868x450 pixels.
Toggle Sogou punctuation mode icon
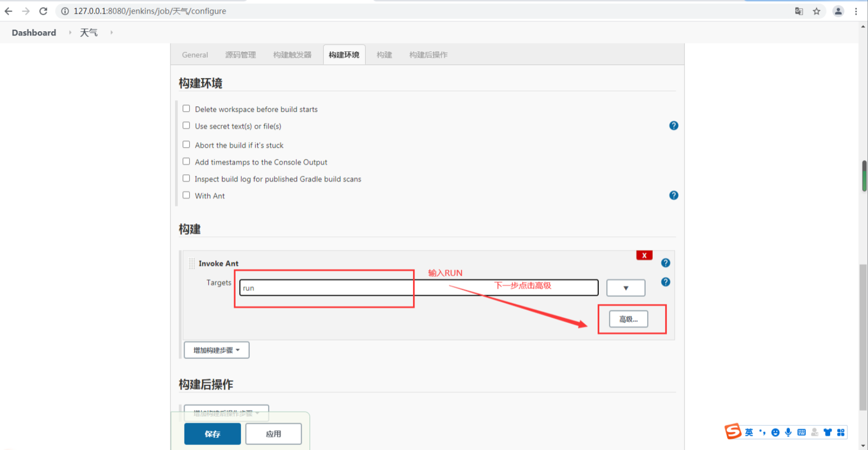click(762, 432)
